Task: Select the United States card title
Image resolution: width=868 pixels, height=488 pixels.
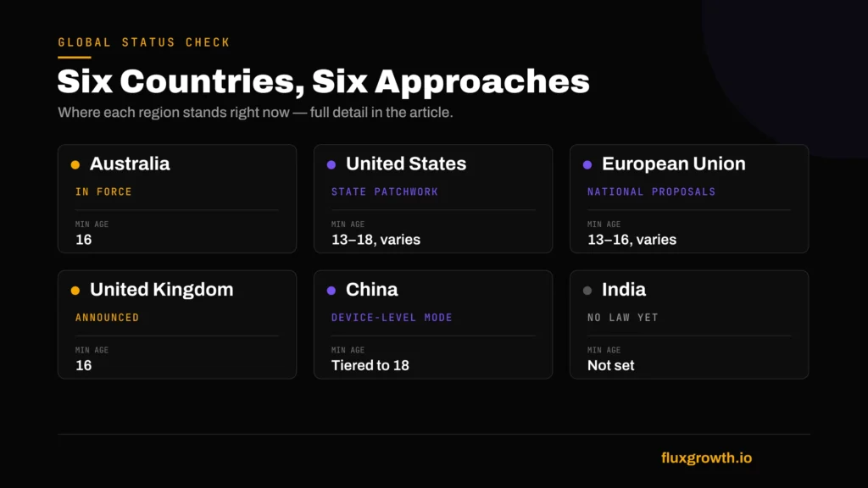Action: click(406, 164)
